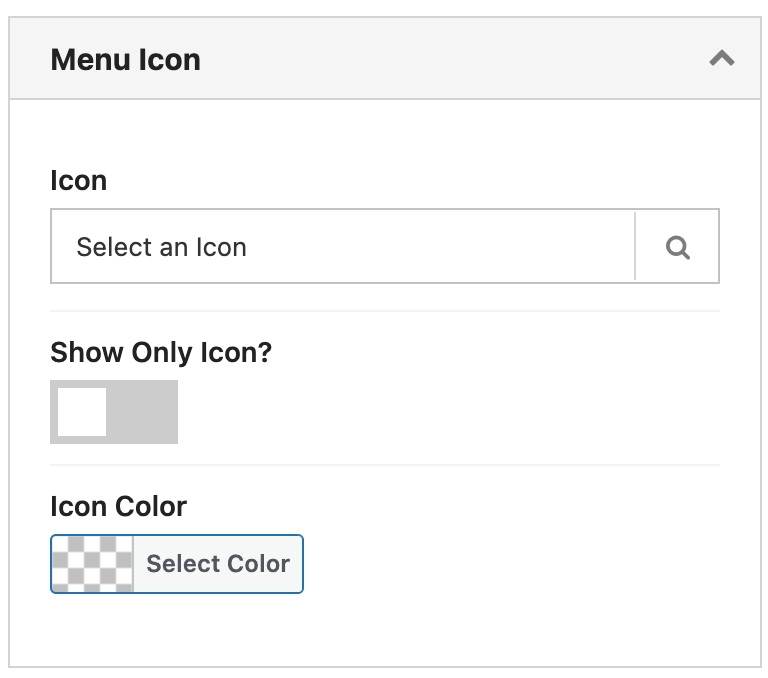Click the Icon field label
The height and width of the screenshot is (678, 768).
78,180
